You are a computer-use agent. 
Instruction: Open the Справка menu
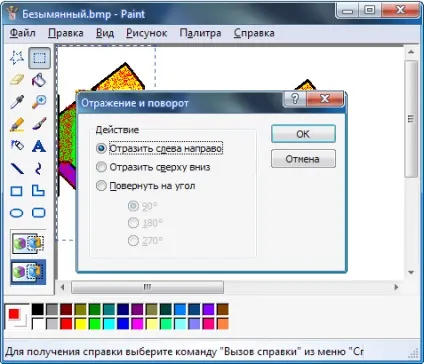pos(254,33)
